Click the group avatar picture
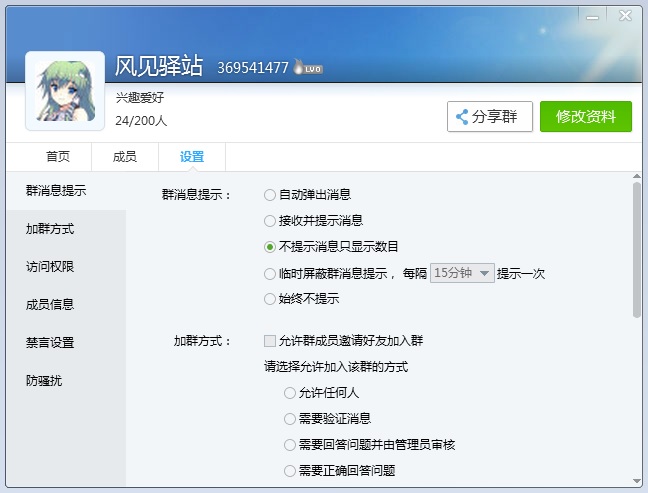The height and width of the screenshot is (493, 648). [65, 91]
